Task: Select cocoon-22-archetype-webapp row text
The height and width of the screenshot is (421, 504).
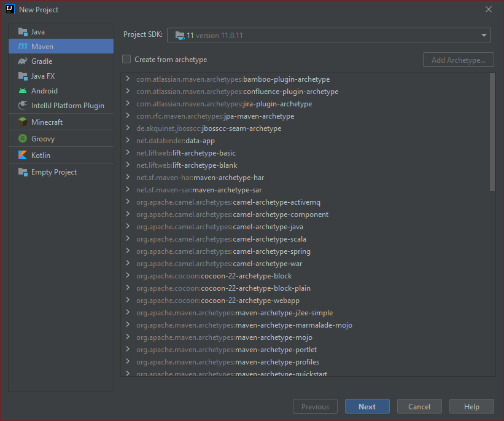Action: pyautogui.click(x=218, y=301)
